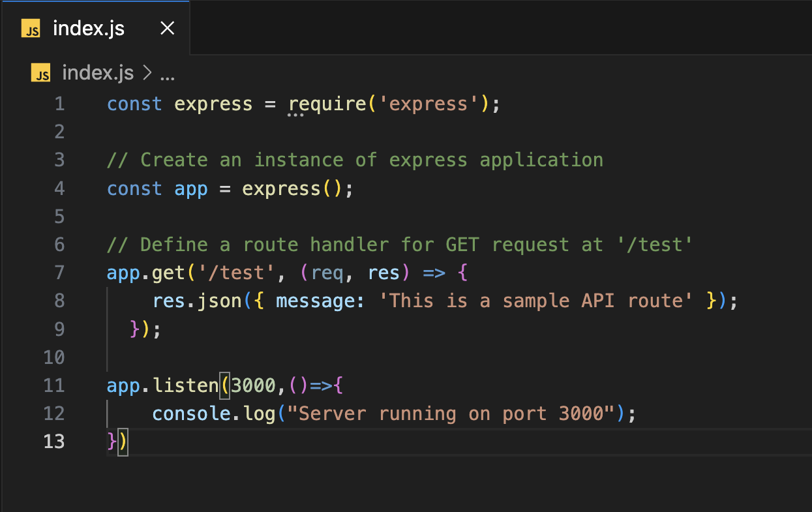The width and height of the screenshot is (812, 512).
Task: Close the index.js editor tab
Action: pyautogui.click(x=168, y=28)
